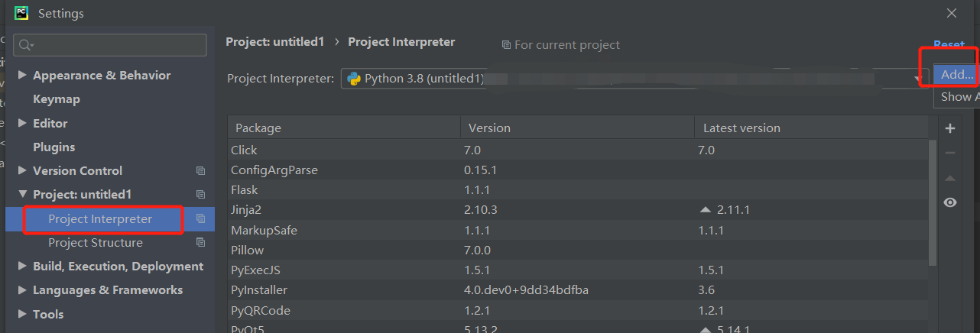This screenshot has width=980, height=333.
Task: Open Keymap settings
Action: 57,99
